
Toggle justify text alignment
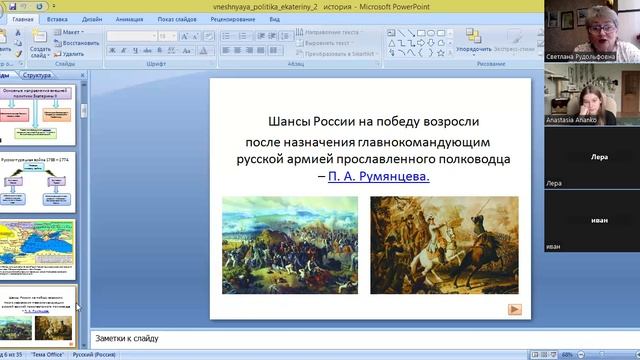(261, 50)
